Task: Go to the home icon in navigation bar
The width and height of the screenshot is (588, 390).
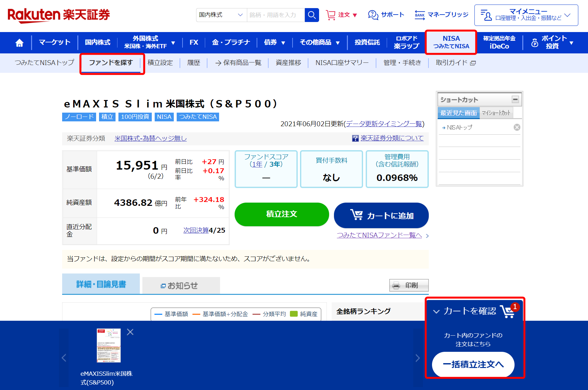Action: (x=19, y=43)
